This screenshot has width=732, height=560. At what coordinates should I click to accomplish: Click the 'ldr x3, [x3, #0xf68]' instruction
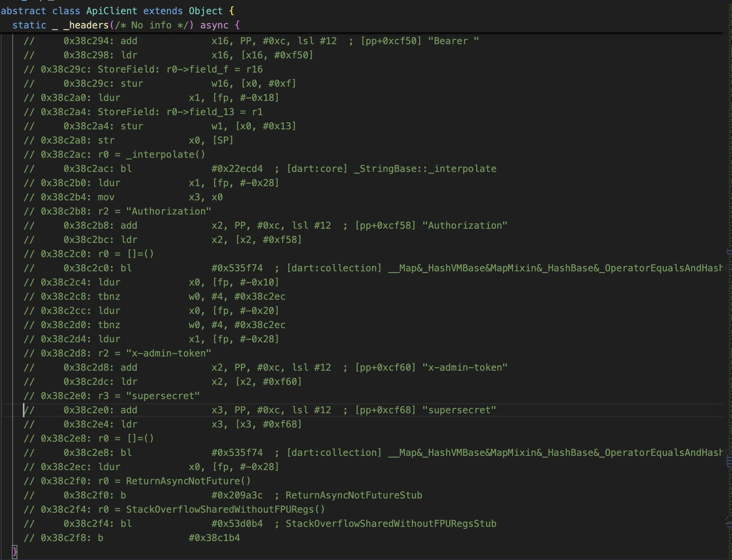pyautogui.click(x=211, y=424)
